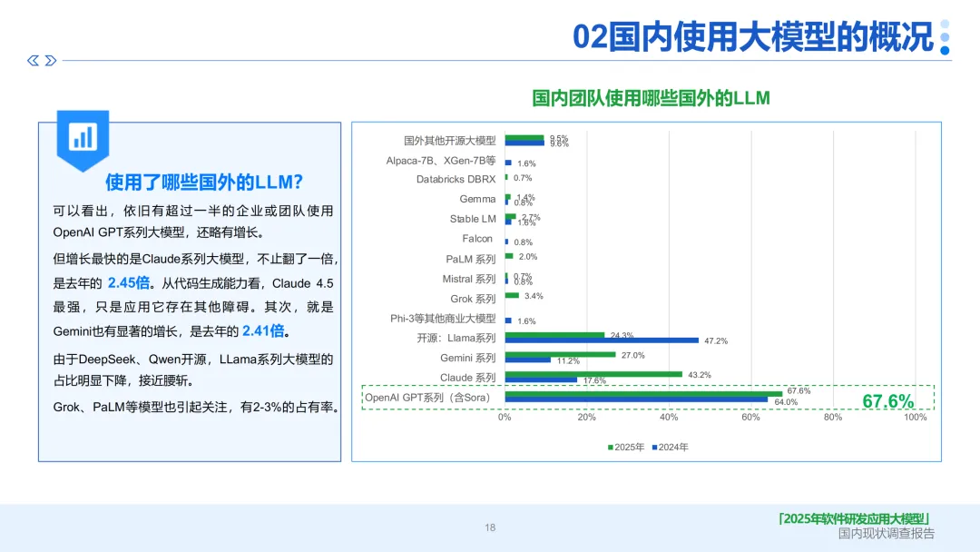Click the Stable LM axis label
Screen dimensions: 980x552
(x=473, y=219)
